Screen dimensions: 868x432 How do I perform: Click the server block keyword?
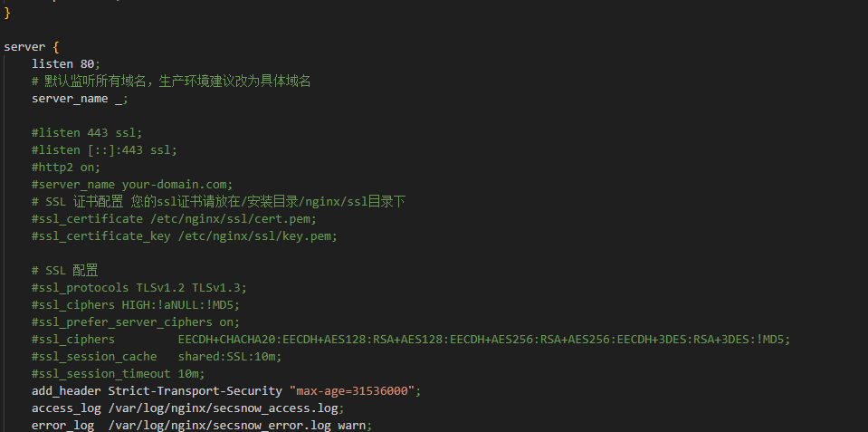click(x=24, y=46)
